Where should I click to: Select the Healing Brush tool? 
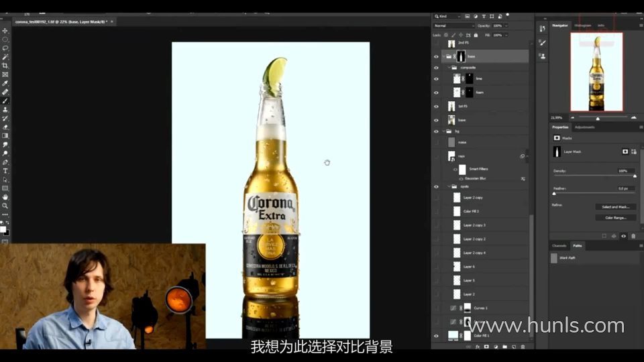(5, 92)
